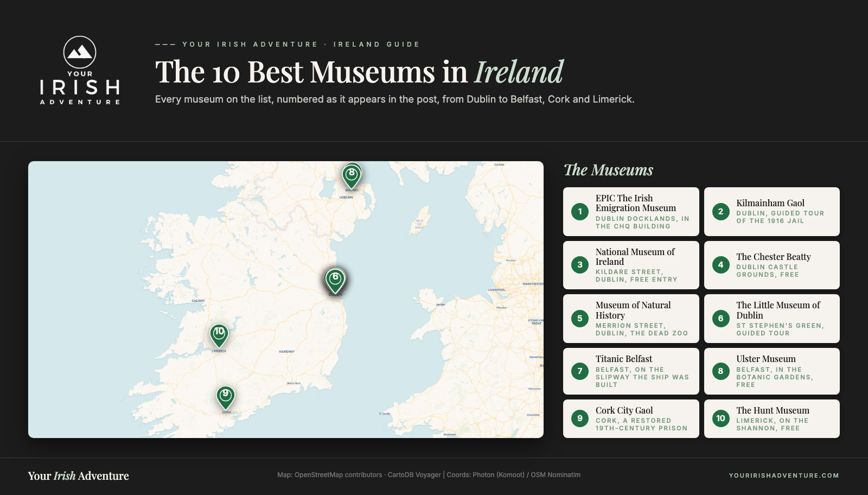
Task: Click the Your Irish Adventure mountain logo
Action: click(80, 71)
